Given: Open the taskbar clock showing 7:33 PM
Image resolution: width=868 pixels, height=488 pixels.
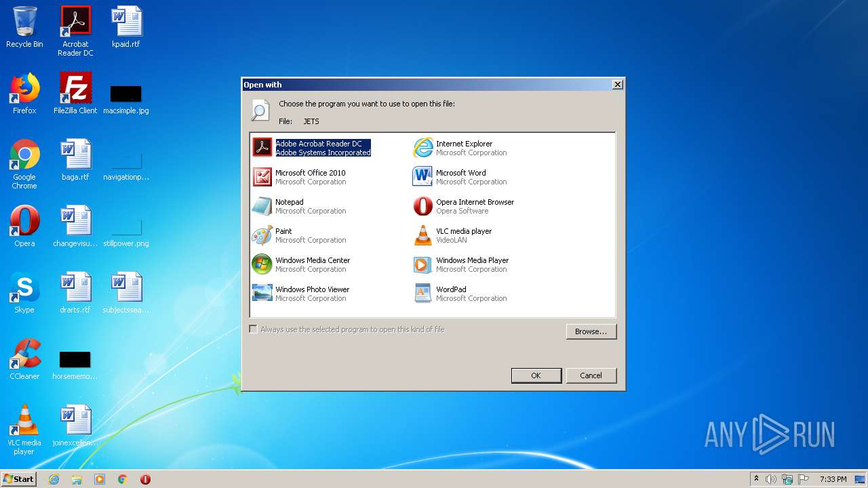Looking at the screenshot, I should (833, 479).
